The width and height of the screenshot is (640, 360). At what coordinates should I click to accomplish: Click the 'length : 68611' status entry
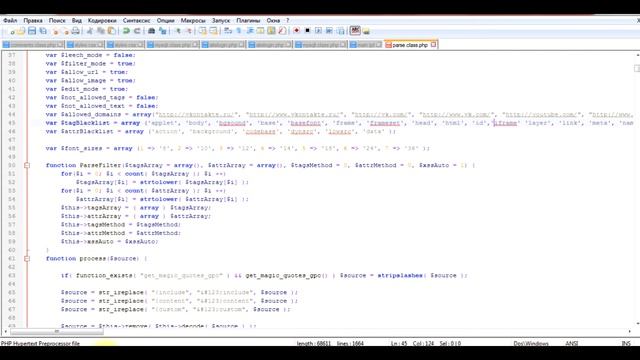click(x=313, y=344)
